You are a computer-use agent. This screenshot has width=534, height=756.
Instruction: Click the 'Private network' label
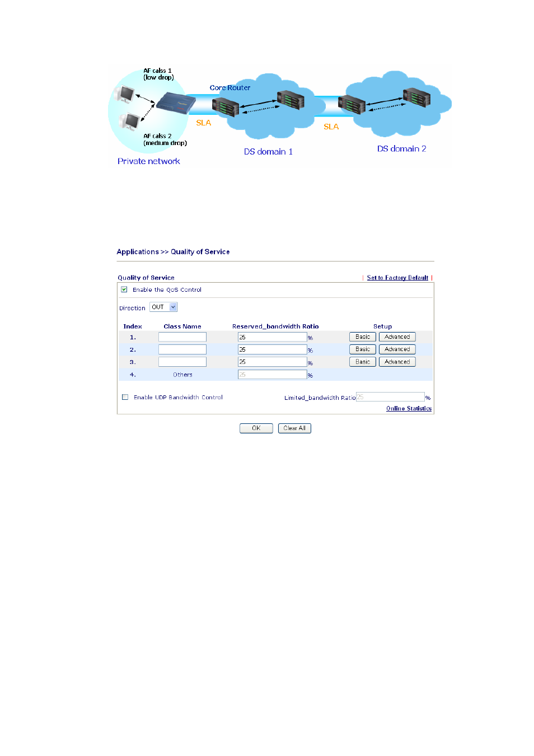tap(149, 161)
